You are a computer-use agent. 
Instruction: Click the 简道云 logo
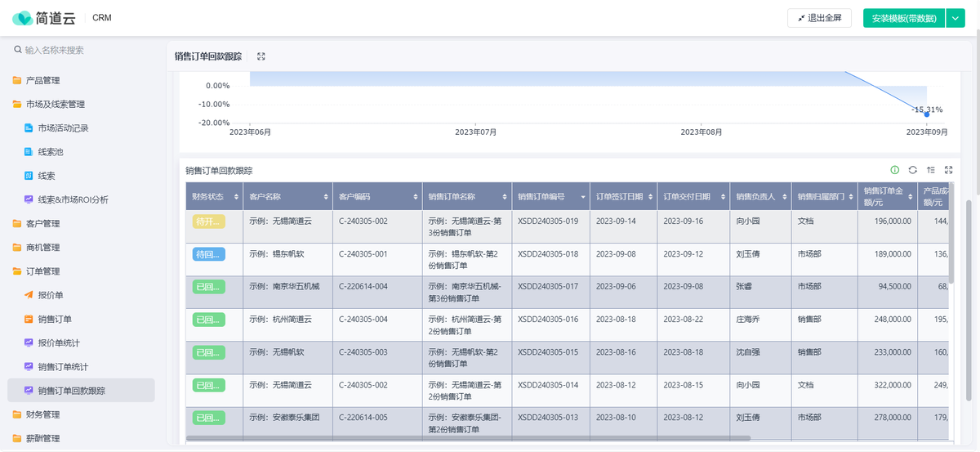pyautogui.click(x=43, y=18)
